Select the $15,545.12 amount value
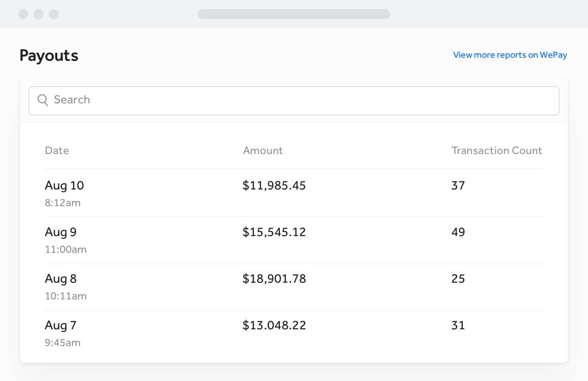 click(274, 232)
